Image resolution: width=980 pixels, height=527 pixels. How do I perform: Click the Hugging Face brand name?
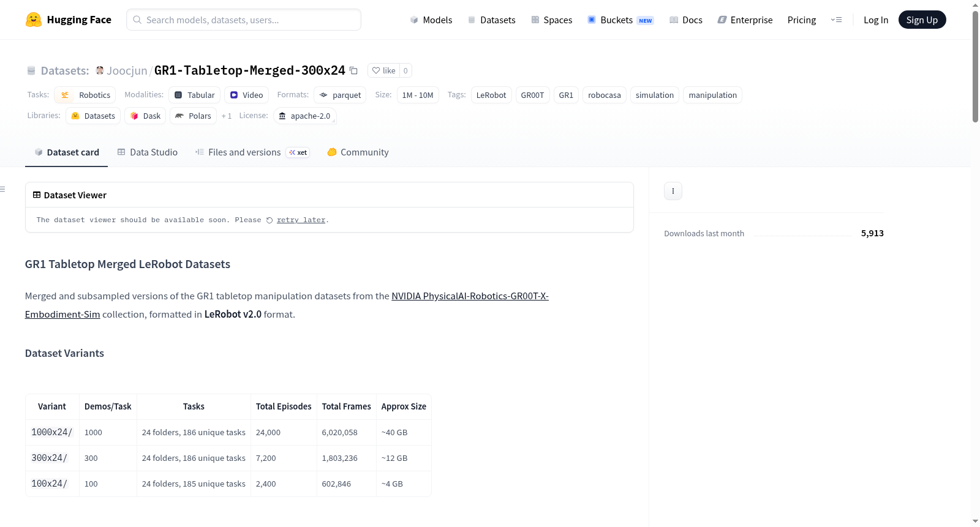point(79,20)
